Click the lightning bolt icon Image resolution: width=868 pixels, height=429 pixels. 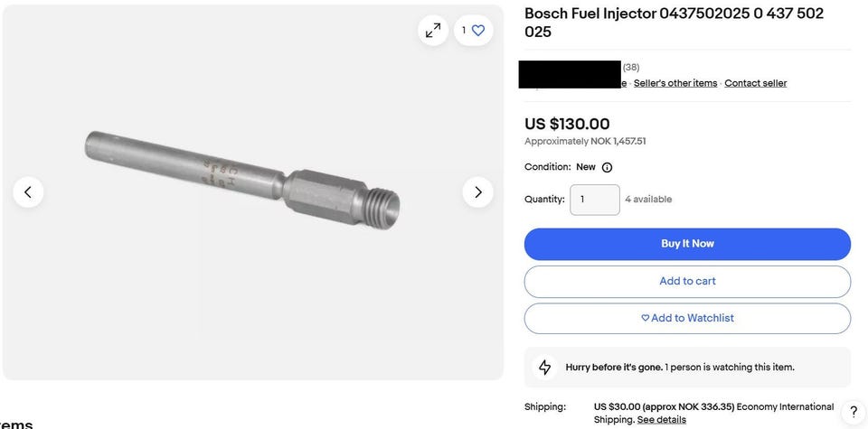(544, 367)
